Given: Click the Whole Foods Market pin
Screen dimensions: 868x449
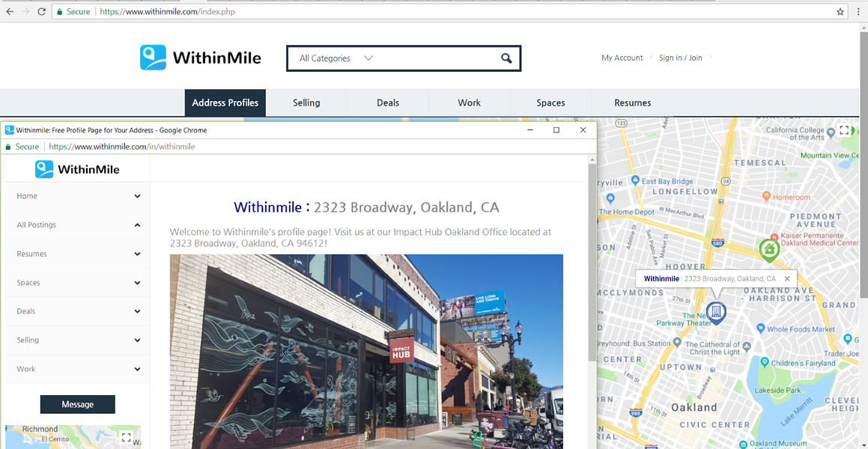Looking at the screenshot, I should (761, 329).
